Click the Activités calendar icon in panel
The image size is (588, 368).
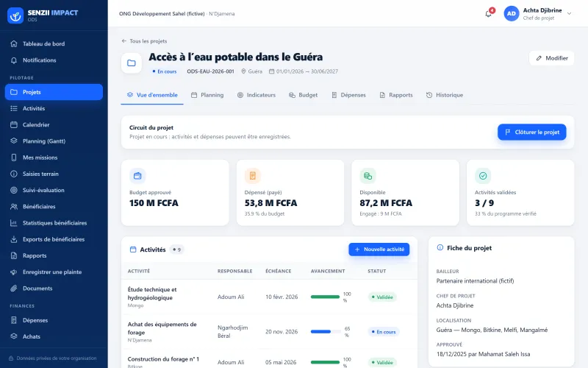(133, 250)
